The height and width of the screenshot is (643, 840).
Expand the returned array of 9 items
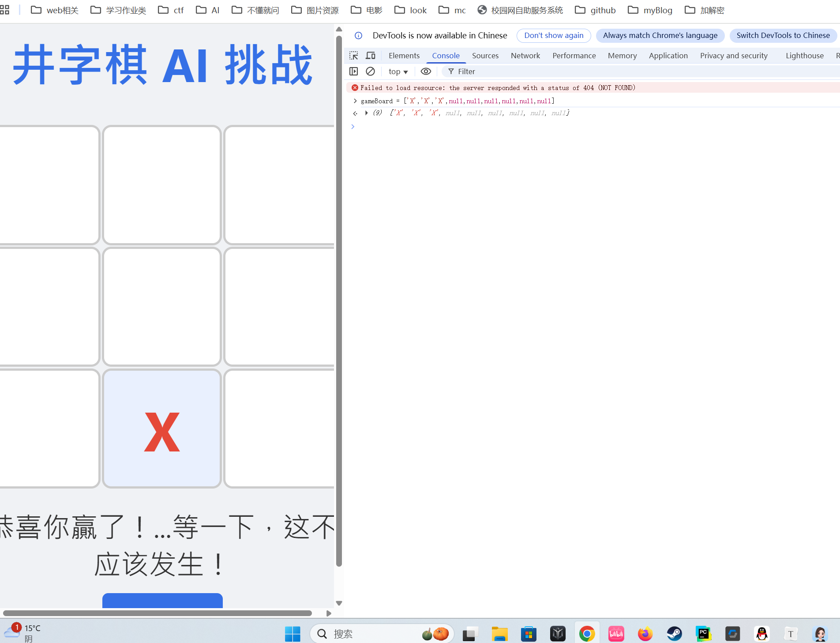(366, 113)
